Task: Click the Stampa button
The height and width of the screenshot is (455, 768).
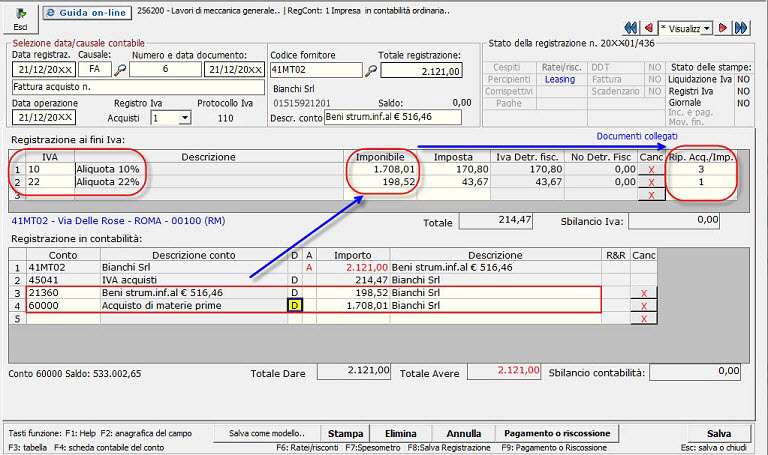Action: pyautogui.click(x=345, y=433)
